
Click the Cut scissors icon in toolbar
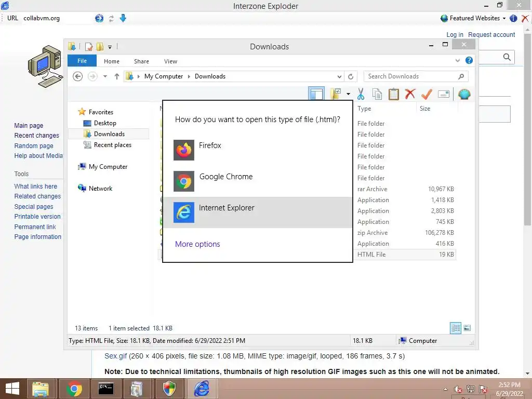pyautogui.click(x=361, y=94)
